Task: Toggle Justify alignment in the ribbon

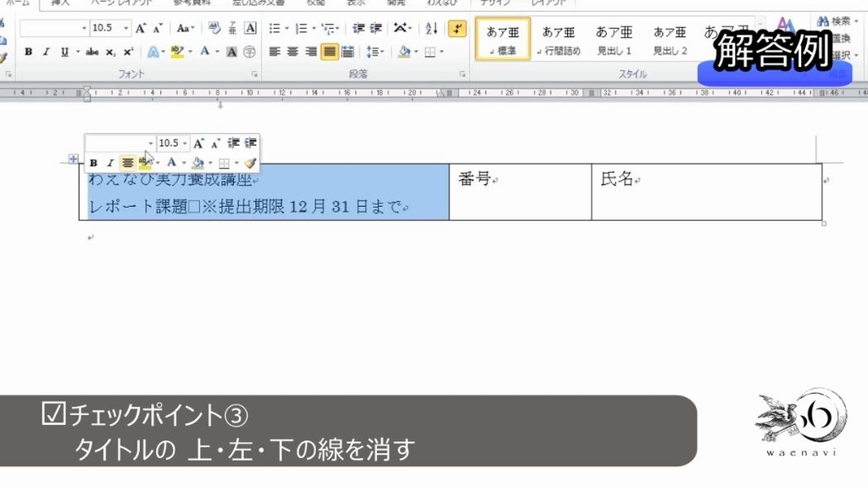Action: [x=330, y=52]
